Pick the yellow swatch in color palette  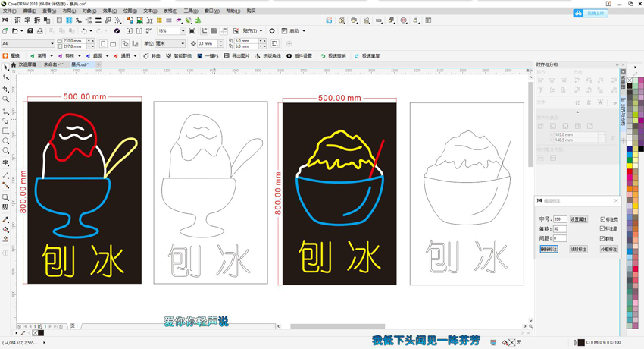coord(630,165)
